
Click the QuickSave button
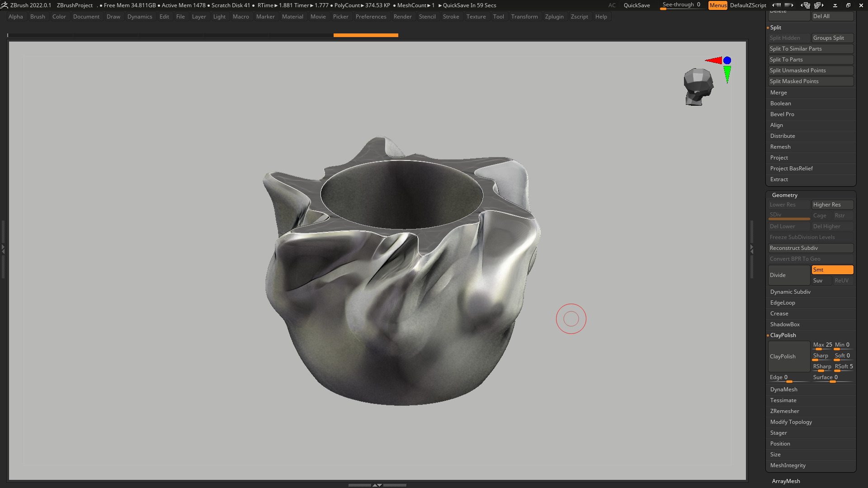tap(637, 5)
